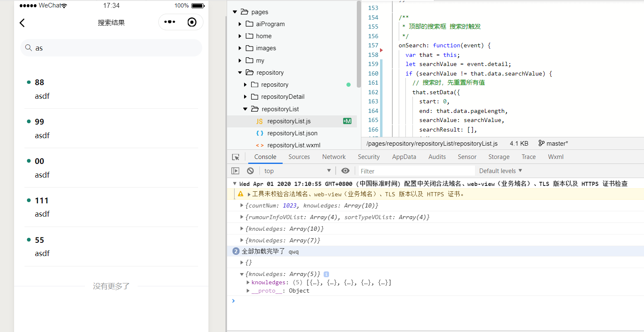Viewport: 644px width, 332px height.
Task: Click the JS file type icon
Action: tap(259, 121)
